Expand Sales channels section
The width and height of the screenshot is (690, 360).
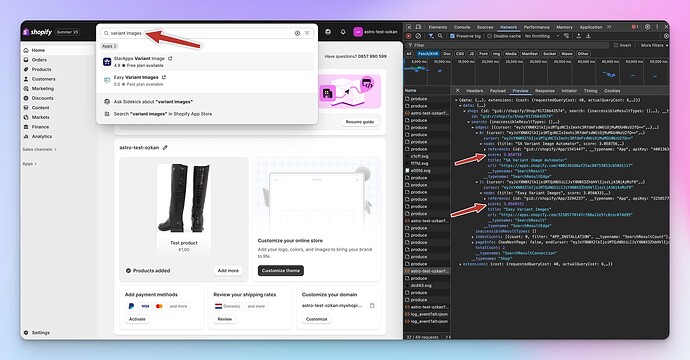(40, 150)
